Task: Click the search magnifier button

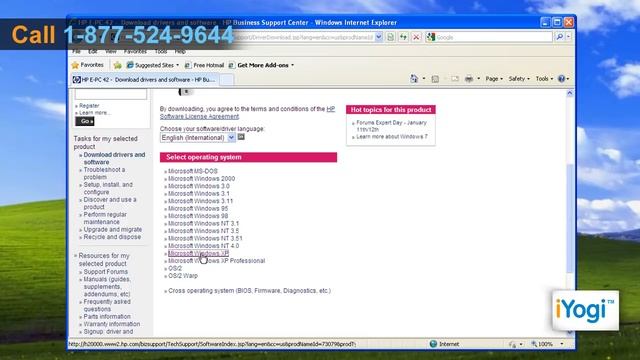Action: click(x=560, y=37)
